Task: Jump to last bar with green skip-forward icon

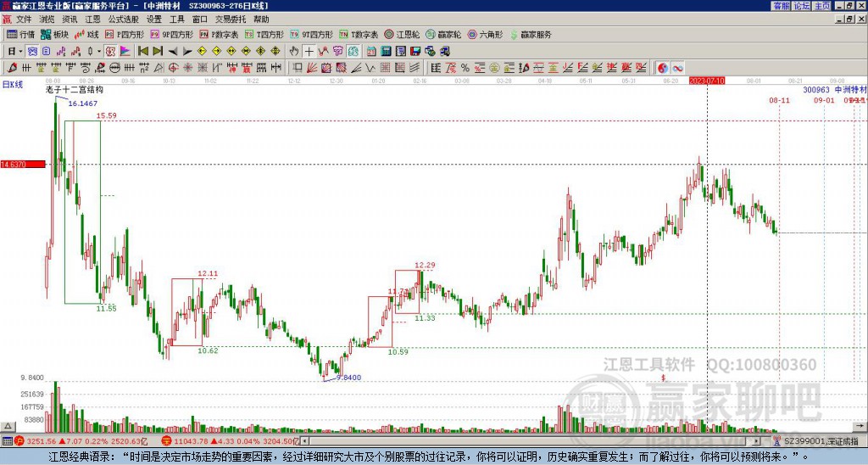Action: click(158, 51)
